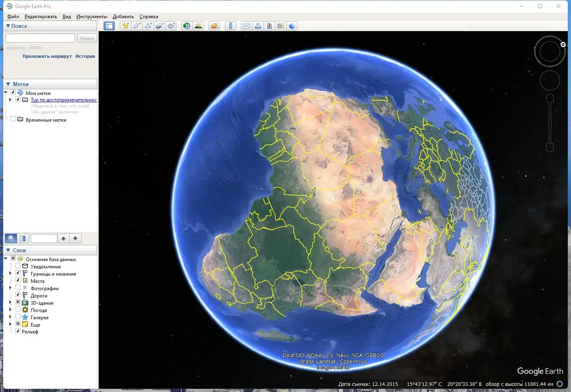
Task: Expand the Границы и названия layer tree
Action: [x=11, y=273]
